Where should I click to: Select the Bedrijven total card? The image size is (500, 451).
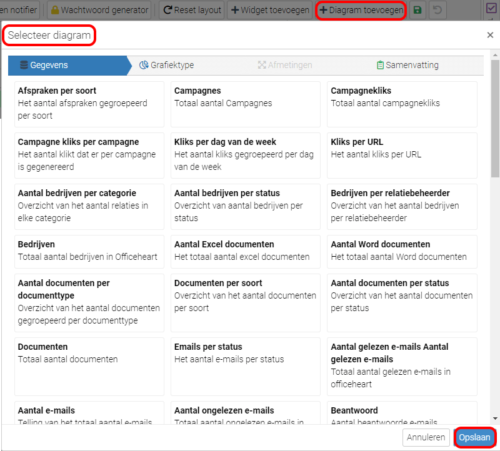pos(89,251)
